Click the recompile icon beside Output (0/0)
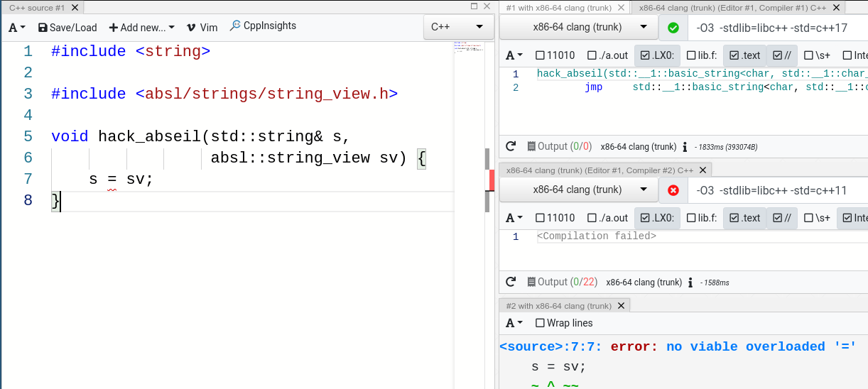The height and width of the screenshot is (389, 868). pos(510,147)
